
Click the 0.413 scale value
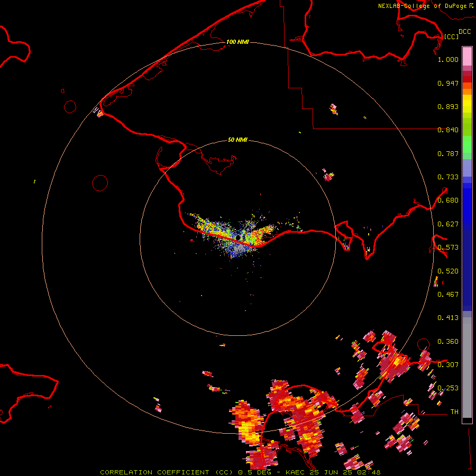point(448,318)
